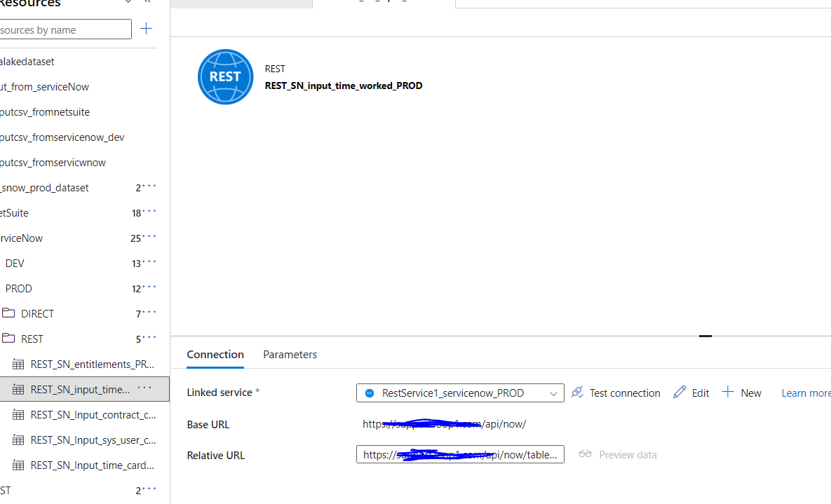Click the Preview data button
The width and height of the screenshot is (831, 504).
click(617, 455)
